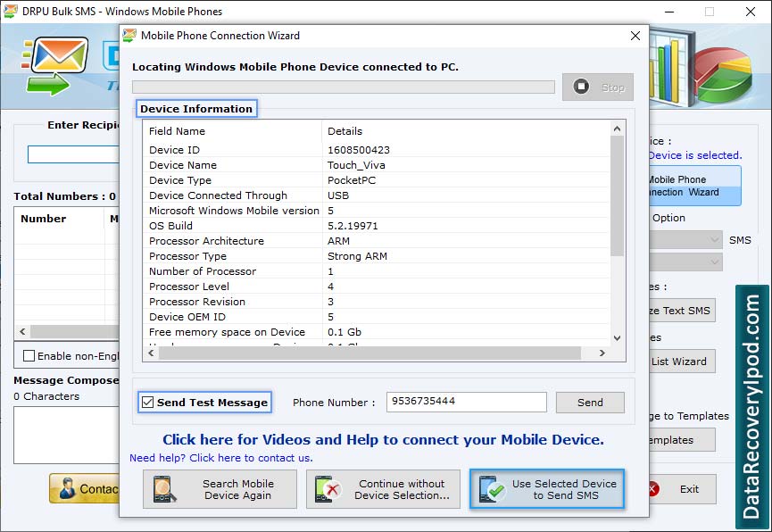Click the Need help contact us link
The width and height of the screenshot is (772, 532).
(220, 458)
